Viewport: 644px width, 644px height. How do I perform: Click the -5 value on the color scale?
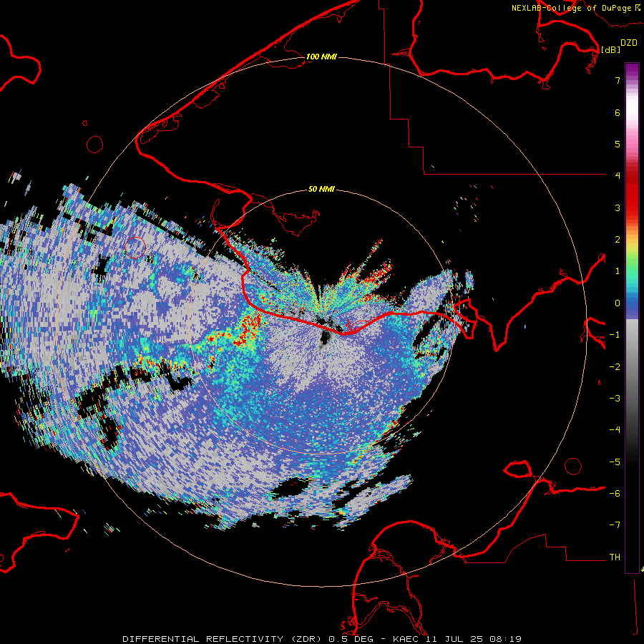[615, 462]
